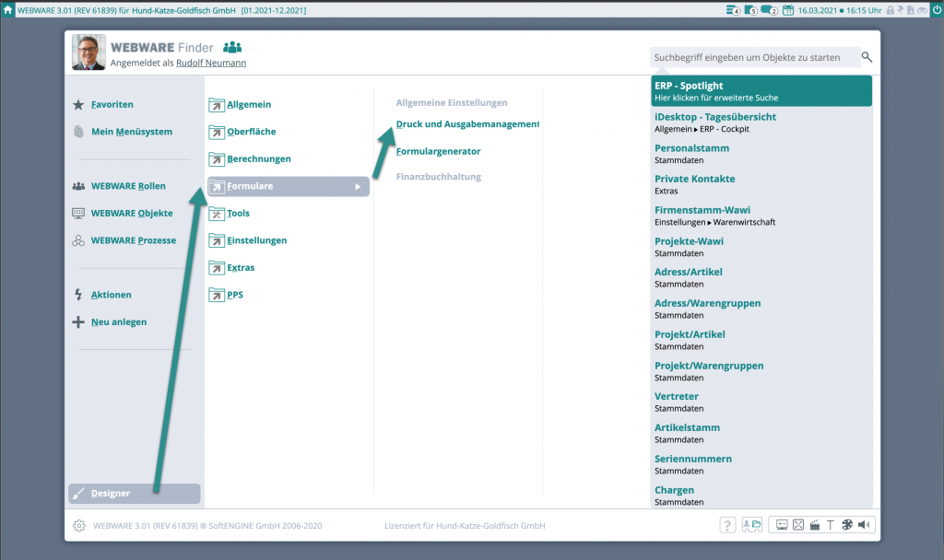
Task: Click the clapperboard icon in footer toolbar
Action: pos(814,525)
